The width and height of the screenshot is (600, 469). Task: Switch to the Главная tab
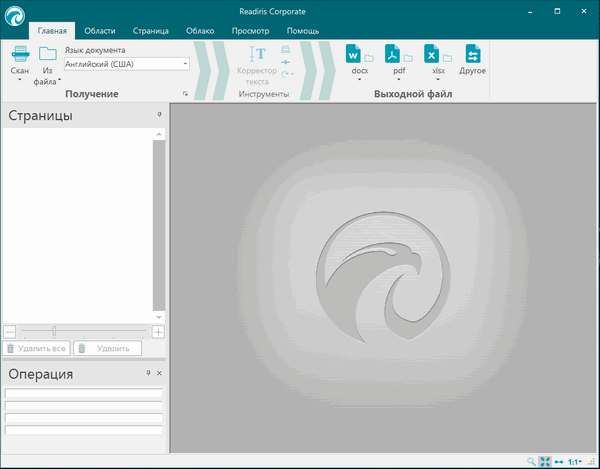(x=52, y=31)
